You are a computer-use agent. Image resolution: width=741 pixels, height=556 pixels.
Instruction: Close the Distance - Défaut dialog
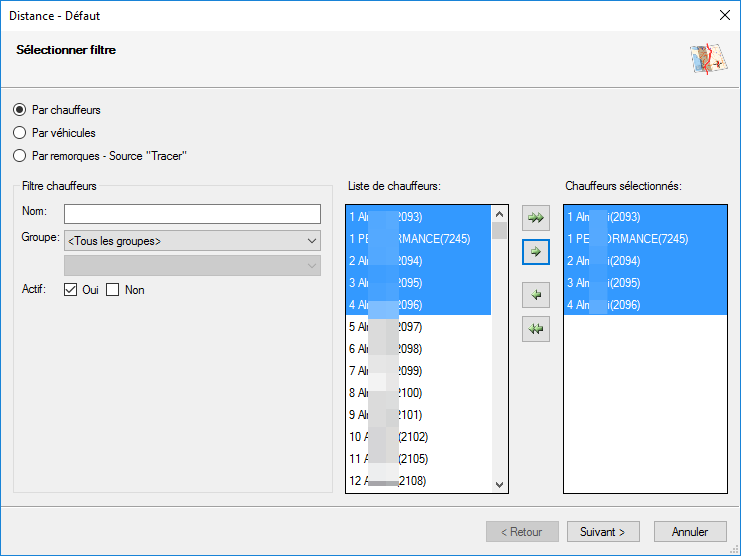pyautogui.click(x=724, y=15)
